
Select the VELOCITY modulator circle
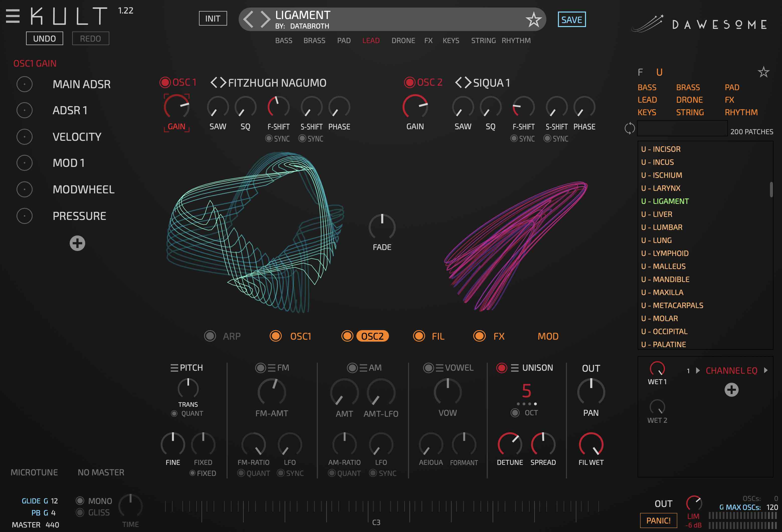point(25,137)
